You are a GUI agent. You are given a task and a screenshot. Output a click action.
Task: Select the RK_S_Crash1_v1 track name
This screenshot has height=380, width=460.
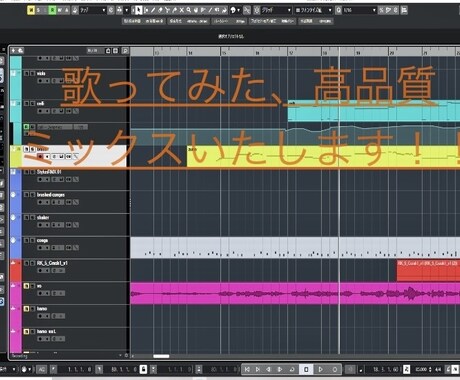coord(52,263)
